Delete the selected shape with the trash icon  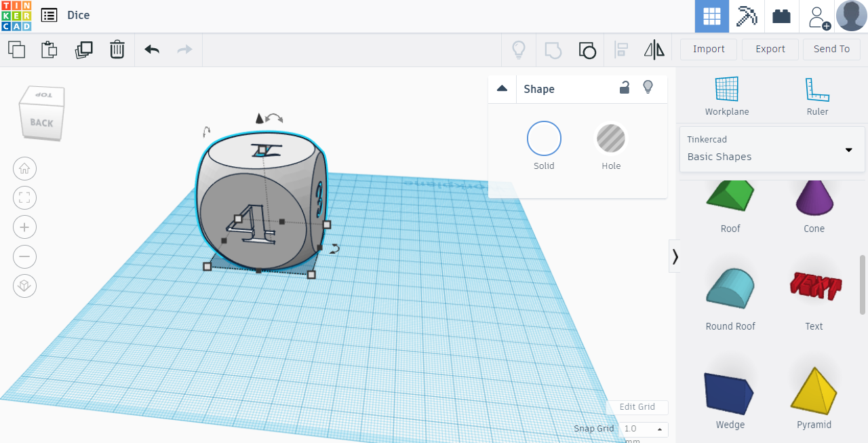pyautogui.click(x=117, y=50)
